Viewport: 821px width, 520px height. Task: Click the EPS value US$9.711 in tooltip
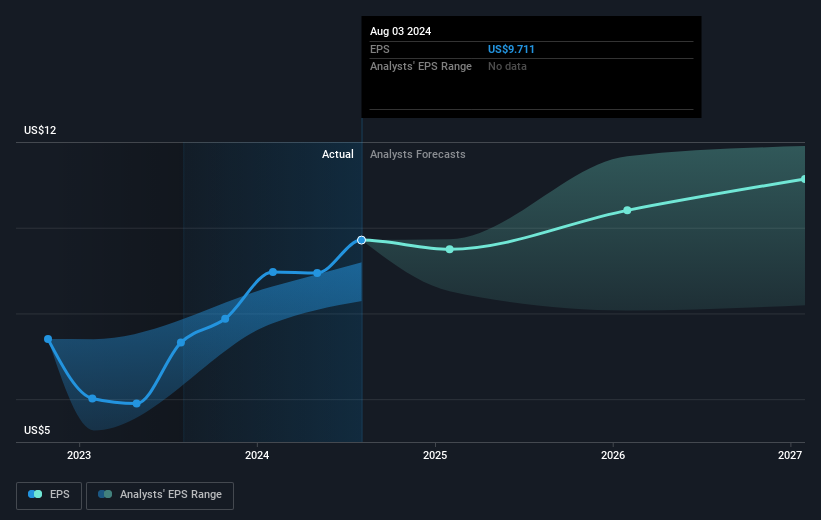point(511,49)
